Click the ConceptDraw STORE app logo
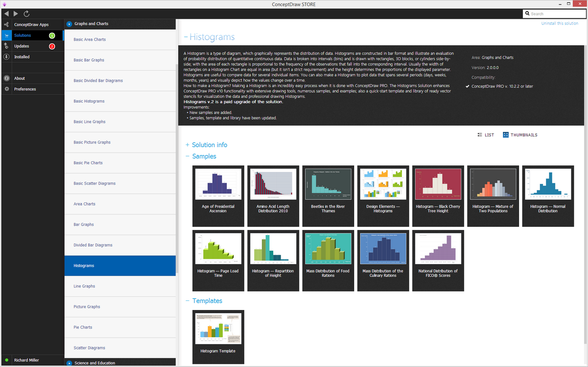The width and height of the screenshot is (588, 367). pos(5,4)
